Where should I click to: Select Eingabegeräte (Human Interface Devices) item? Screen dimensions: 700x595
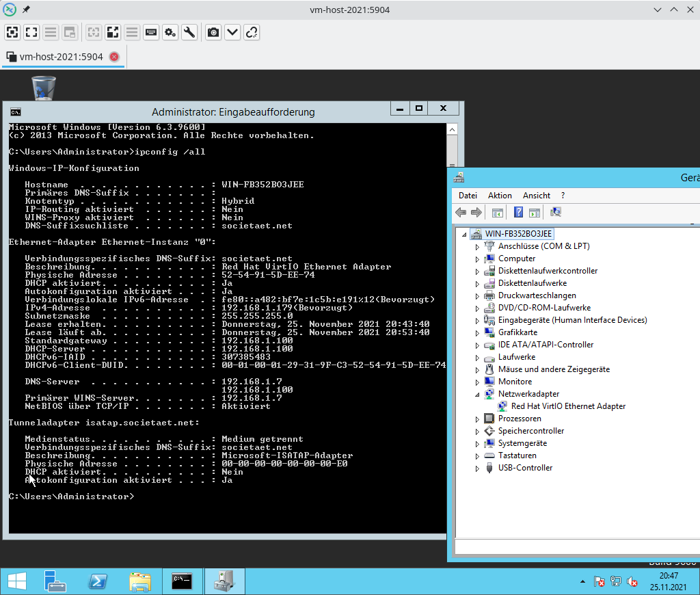click(x=573, y=320)
